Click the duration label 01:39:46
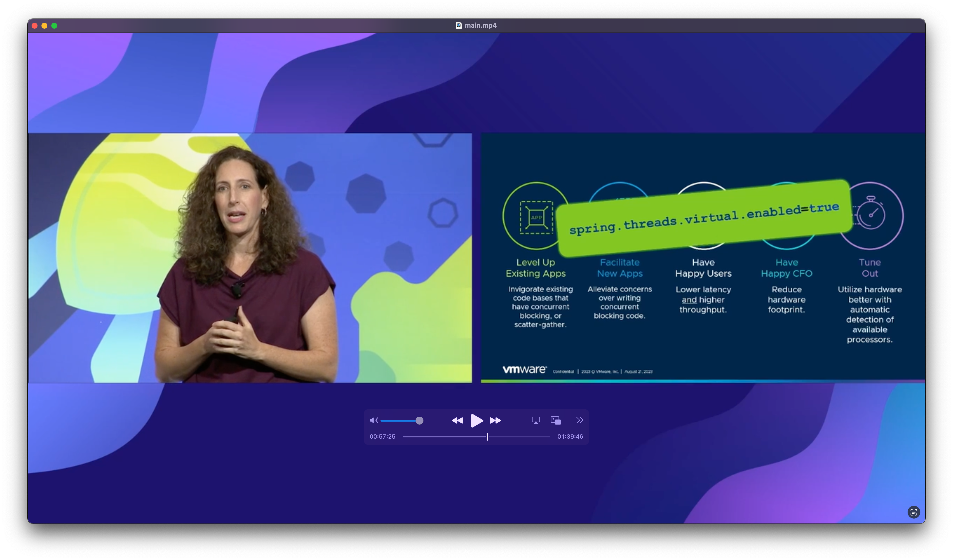 tap(570, 436)
